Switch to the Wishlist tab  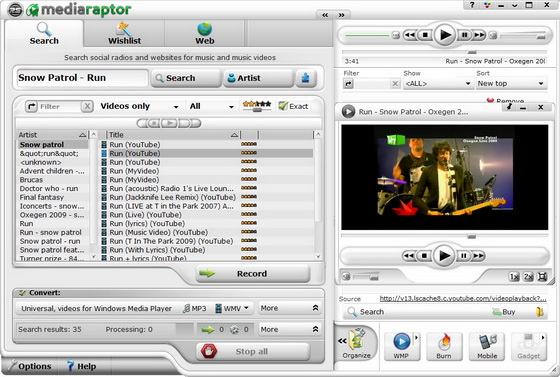point(124,33)
